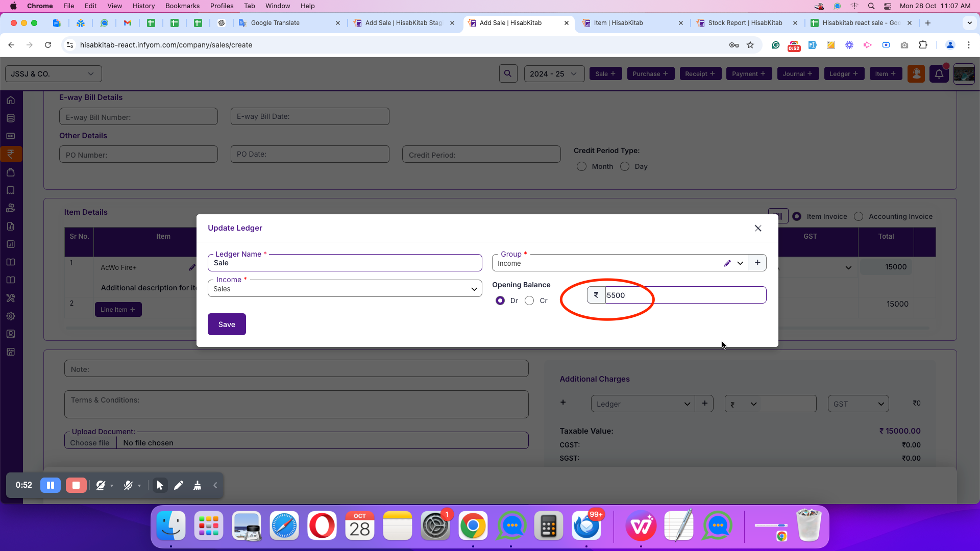The image size is (980, 551).
Task: Click the Ledger Name input field
Action: pyautogui.click(x=345, y=263)
